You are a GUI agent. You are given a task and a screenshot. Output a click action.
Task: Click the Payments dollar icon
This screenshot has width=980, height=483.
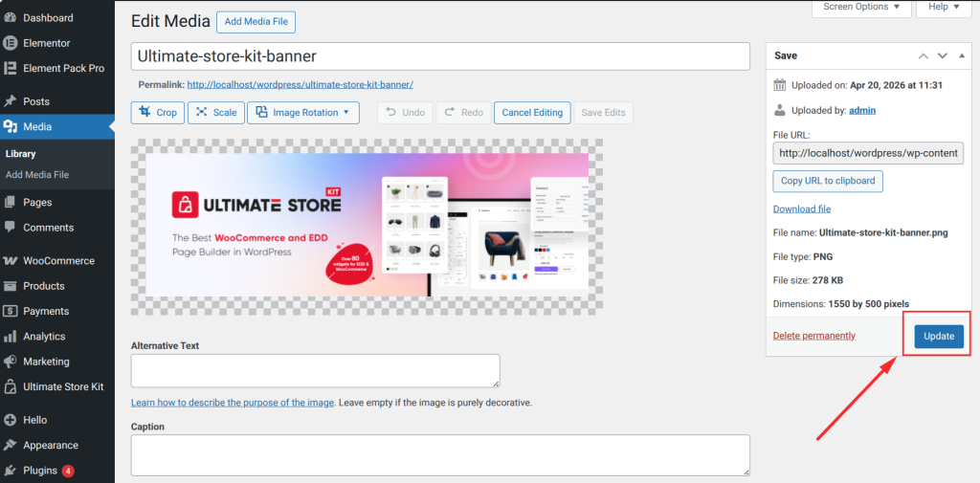(10, 311)
